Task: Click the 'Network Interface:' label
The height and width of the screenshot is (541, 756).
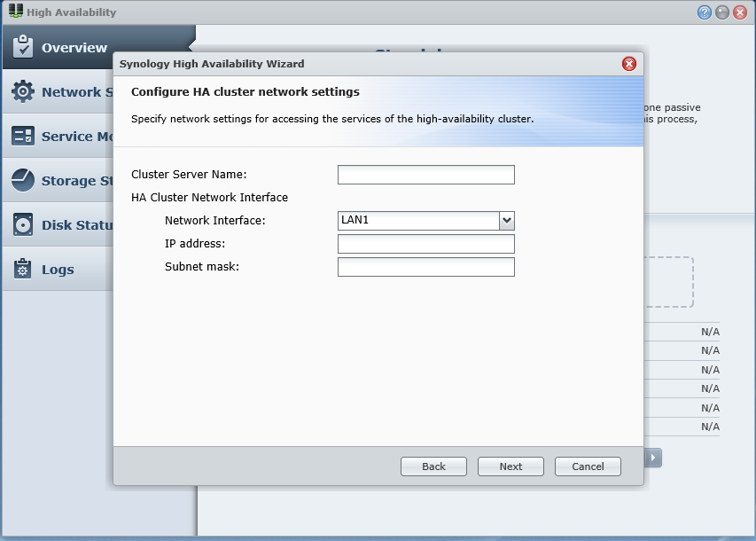Action: pyautogui.click(x=215, y=221)
